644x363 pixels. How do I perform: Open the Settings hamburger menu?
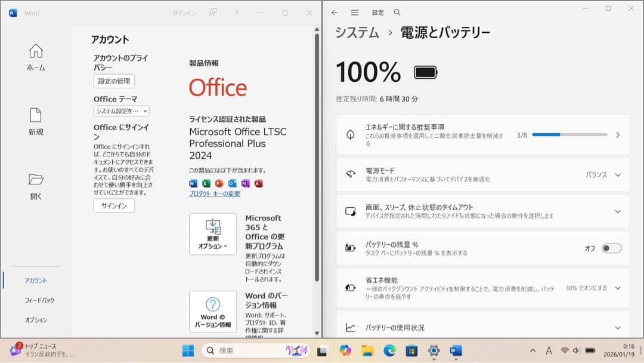pyautogui.click(x=354, y=12)
